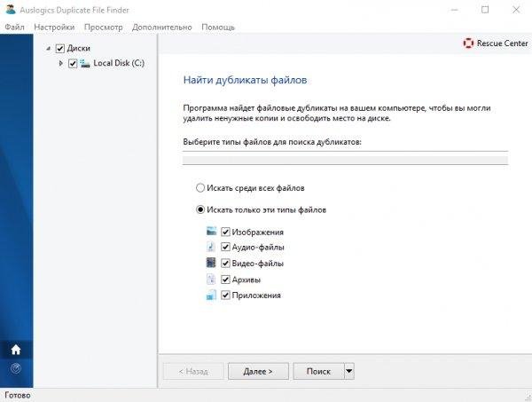Click the 'Local Disk (C:)' tree label
The image size is (532, 402).
119,63
